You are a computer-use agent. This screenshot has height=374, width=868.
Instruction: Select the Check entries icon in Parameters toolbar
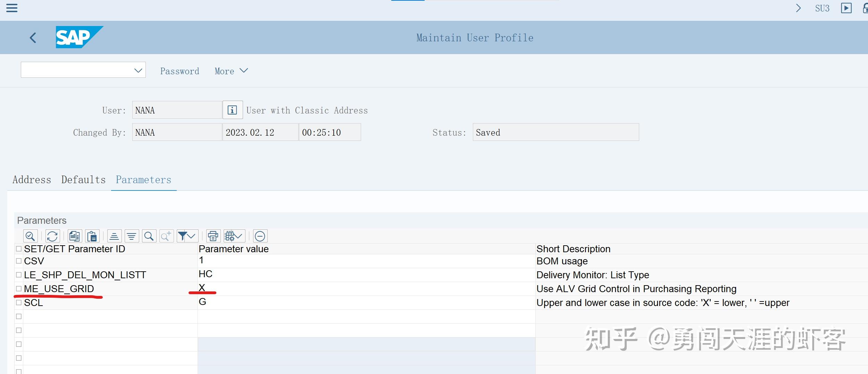(30, 236)
